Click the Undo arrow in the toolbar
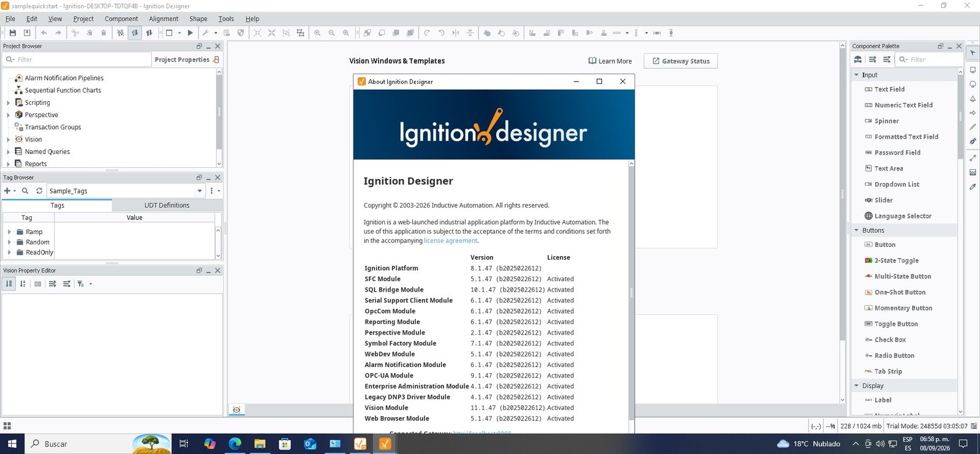This screenshot has width=980, height=454. [x=44, y=33]
